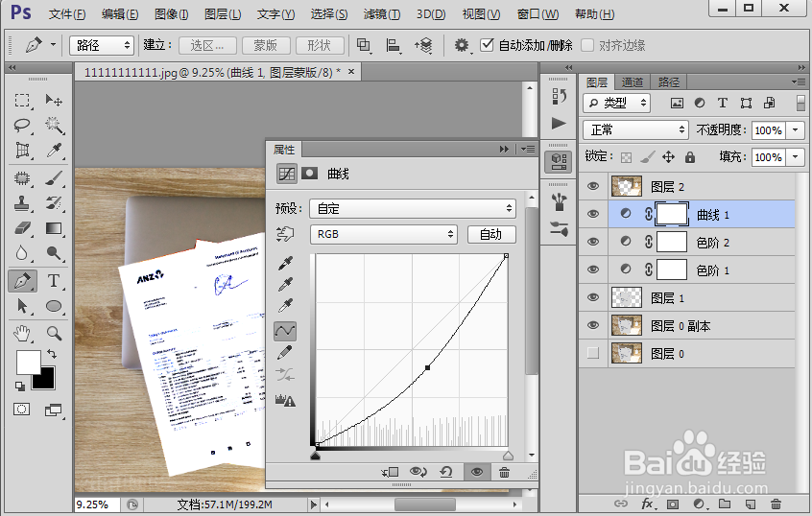The height and width of the screenshot is (516, 812).
Task: Swap foreground and background colors
Action: (x=52, y=354)
